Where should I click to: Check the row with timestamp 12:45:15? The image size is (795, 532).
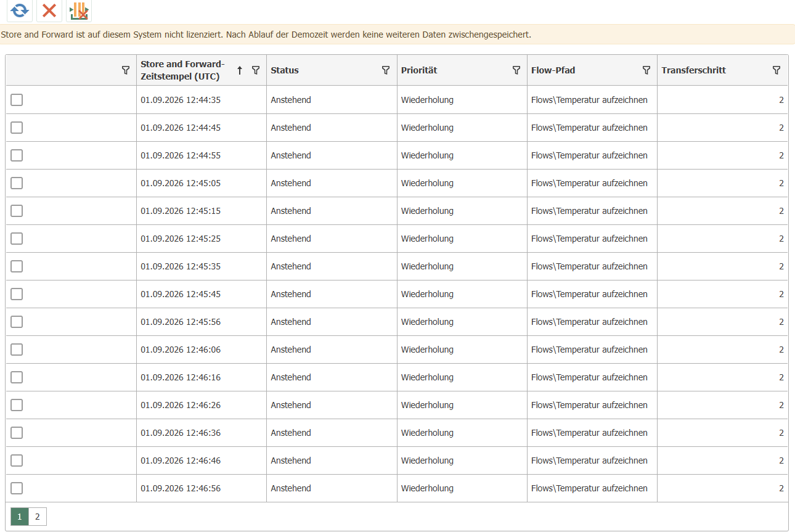[17, 211]
